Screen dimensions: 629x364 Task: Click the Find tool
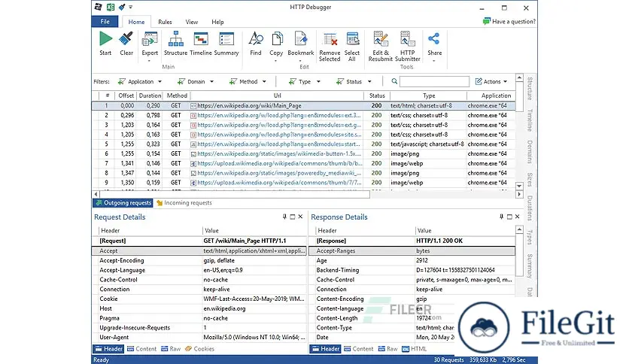point(256,39)
